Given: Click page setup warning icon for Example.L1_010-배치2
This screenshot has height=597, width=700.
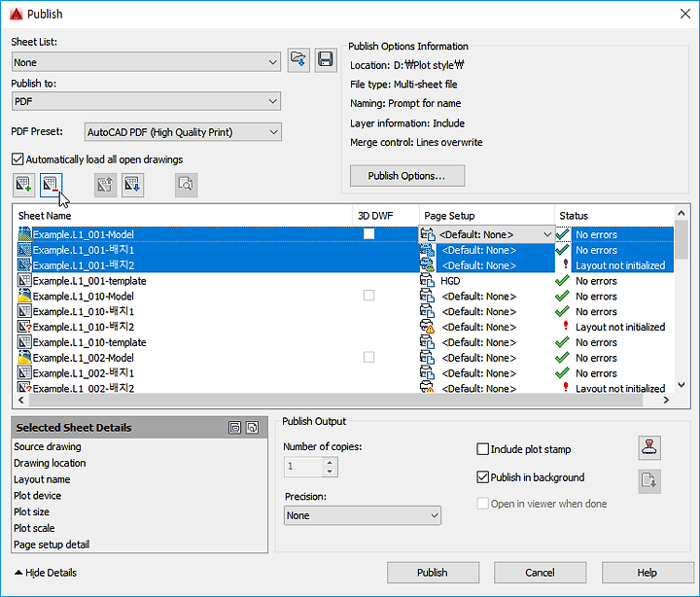Looking at the screenshot, I should (427, 327).
